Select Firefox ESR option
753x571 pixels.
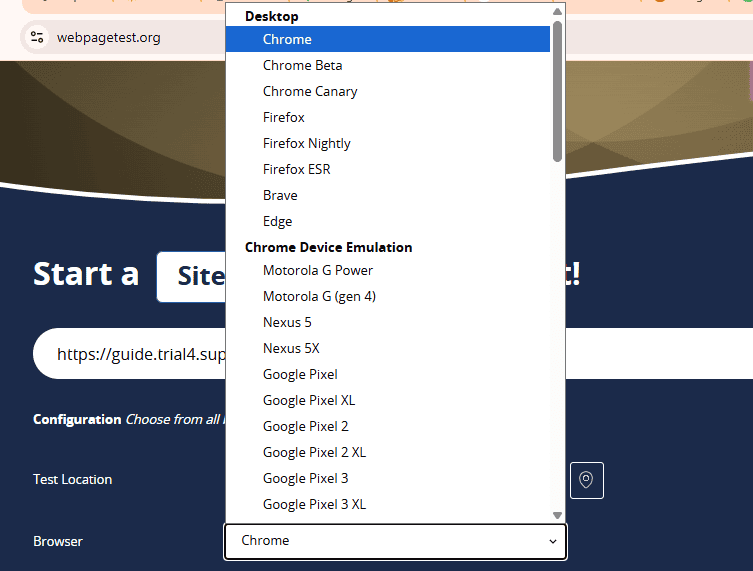point(388,169)
